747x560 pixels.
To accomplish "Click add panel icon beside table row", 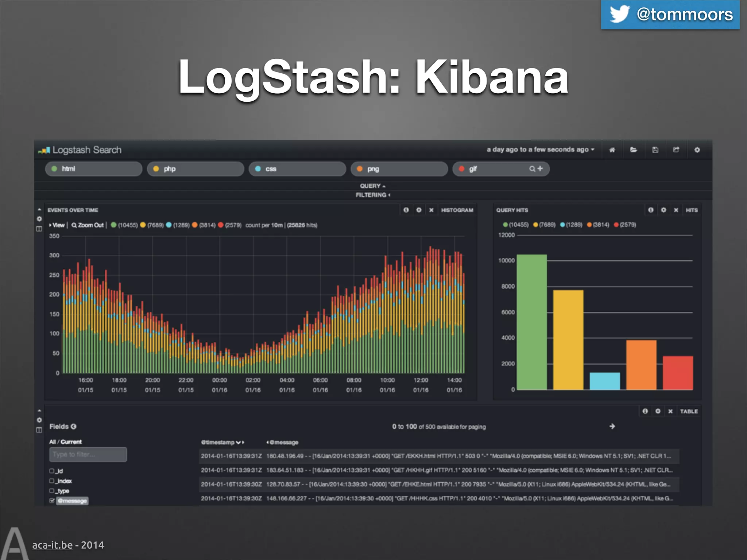I will point(39,430).
